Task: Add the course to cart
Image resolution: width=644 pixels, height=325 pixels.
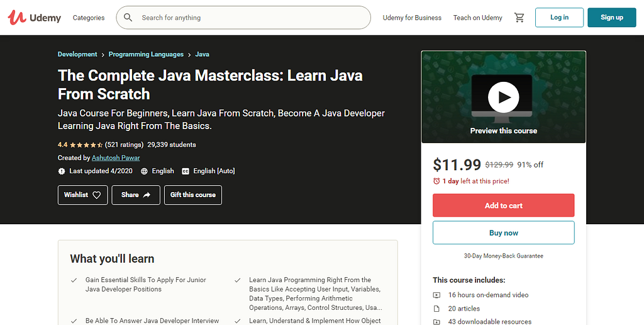Action: click(504, 206)
